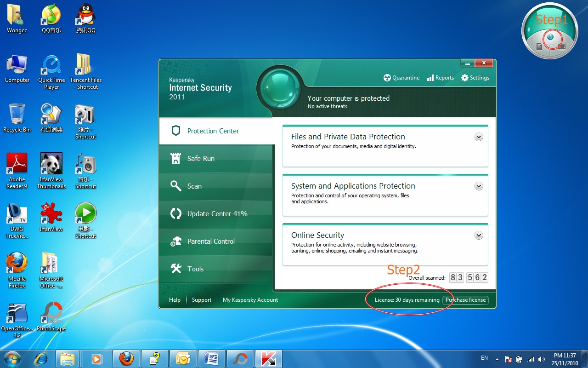588x368 pixels.
Task: Switch to Microsoft Word in the taskbar
Action: (x=211, y=358)
